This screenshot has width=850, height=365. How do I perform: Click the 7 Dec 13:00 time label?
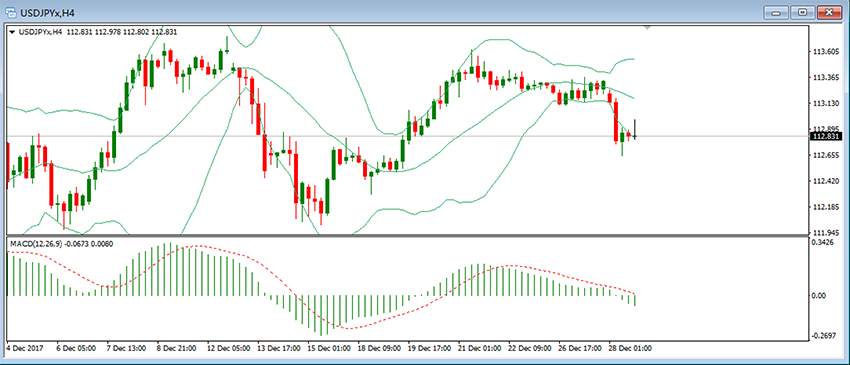(x=127, y=348)
